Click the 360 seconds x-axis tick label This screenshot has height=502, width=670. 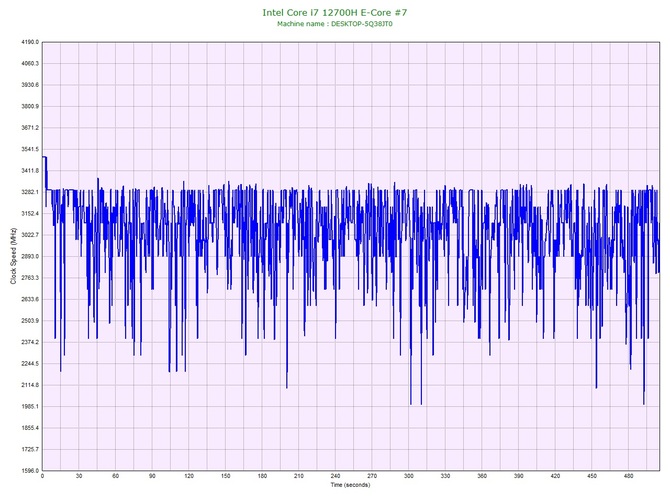482,476
